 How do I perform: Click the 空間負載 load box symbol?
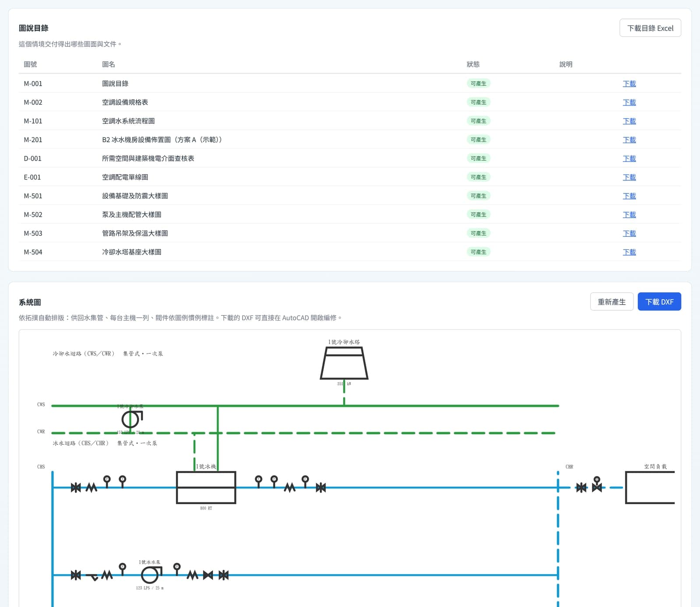(650, 488)
